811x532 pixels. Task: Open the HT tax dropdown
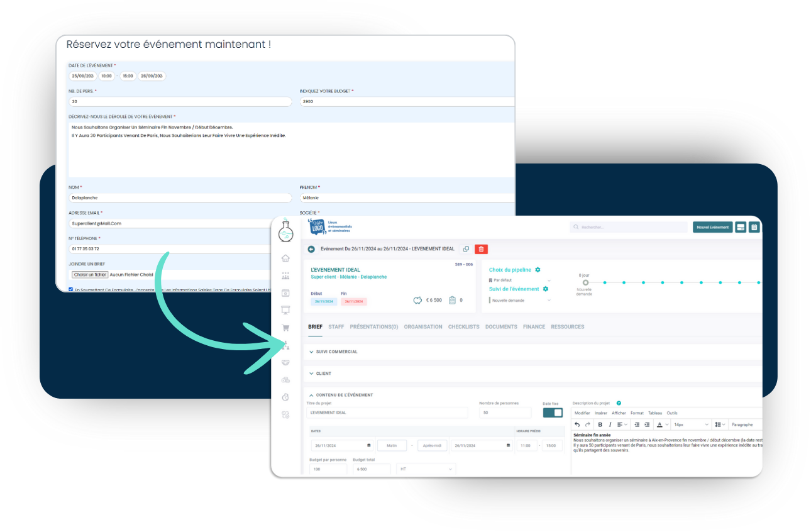[426, 469]
